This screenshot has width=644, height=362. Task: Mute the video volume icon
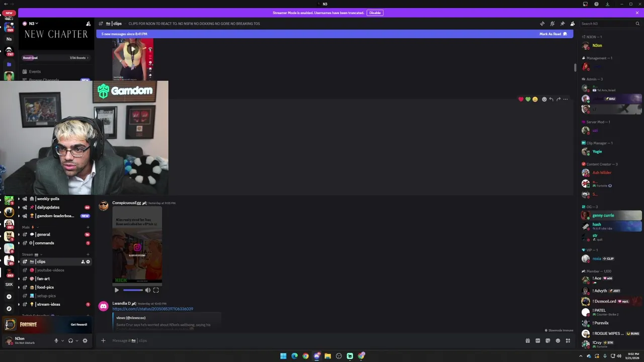coord(148,290)
